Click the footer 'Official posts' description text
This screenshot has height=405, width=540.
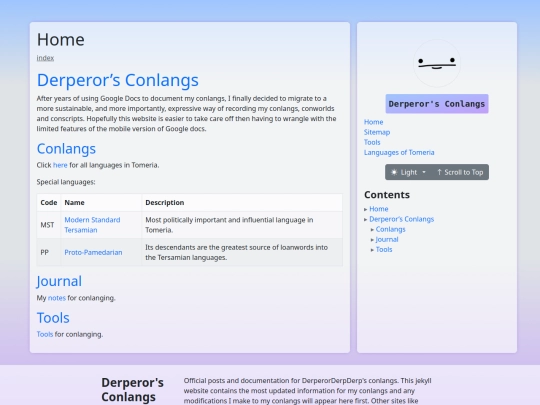[308, 391]
